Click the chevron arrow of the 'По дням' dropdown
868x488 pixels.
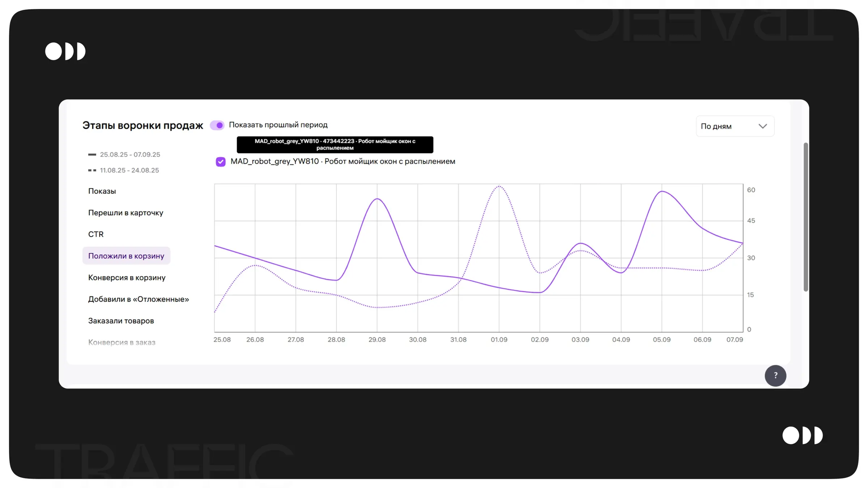pos(762,126)
